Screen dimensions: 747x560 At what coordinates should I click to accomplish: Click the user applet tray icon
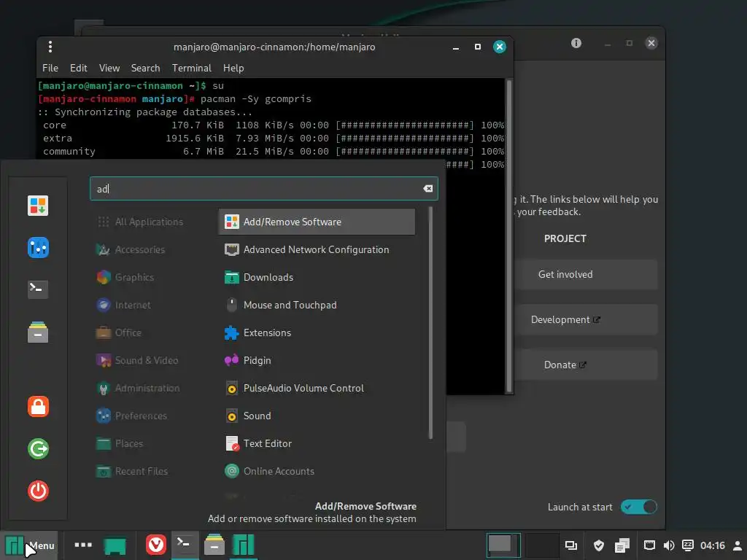[x=737, y=545]
